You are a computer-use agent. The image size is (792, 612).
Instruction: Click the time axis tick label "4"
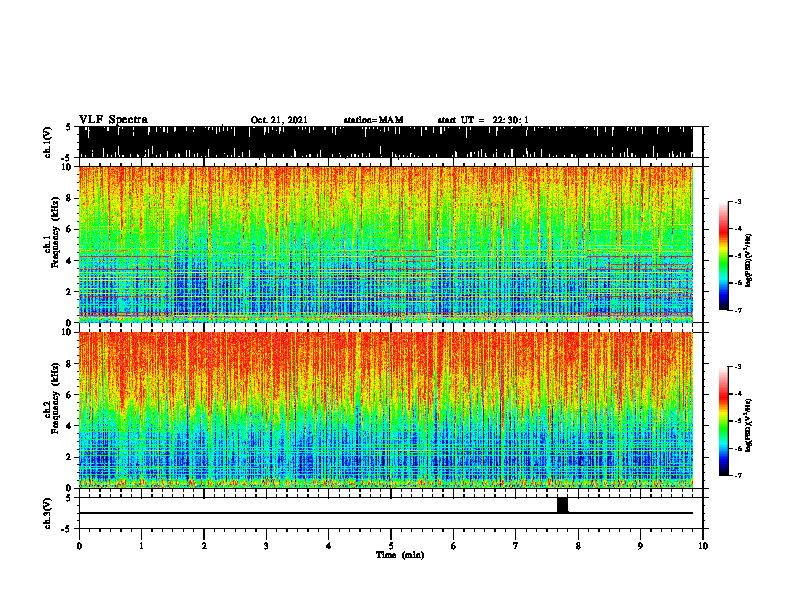click(x=328, y=546)
